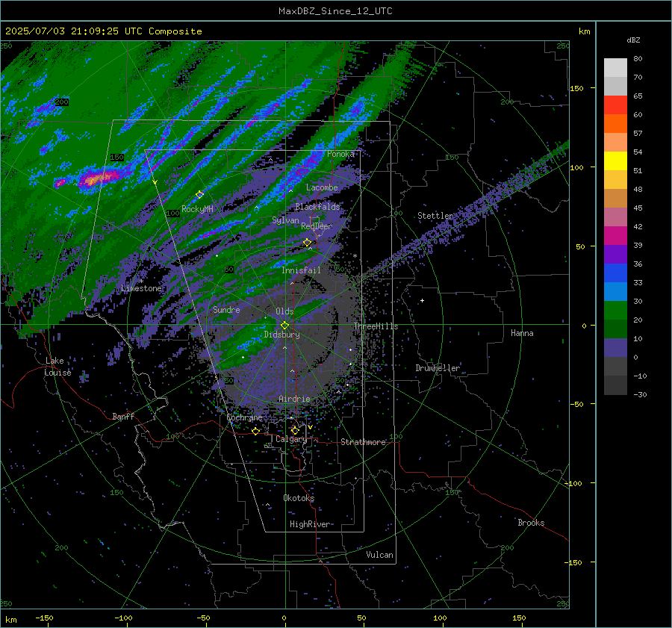Select the HighRiver label

310,524
